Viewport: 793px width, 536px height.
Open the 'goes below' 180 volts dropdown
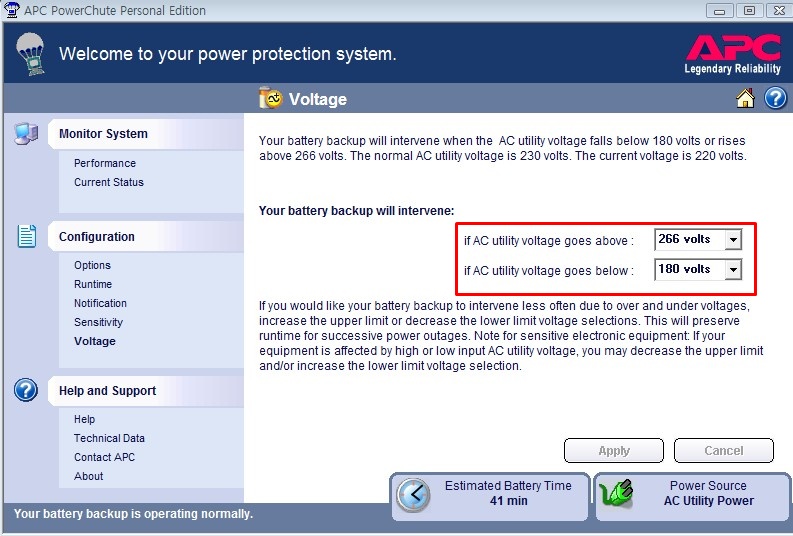733,270
